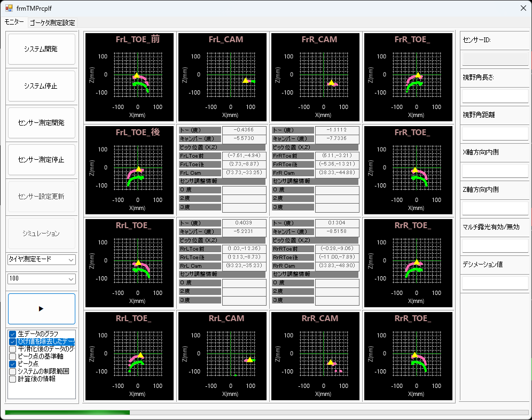Check the 計算後の情報 option
532x420 pixels.
pos(13,379)
